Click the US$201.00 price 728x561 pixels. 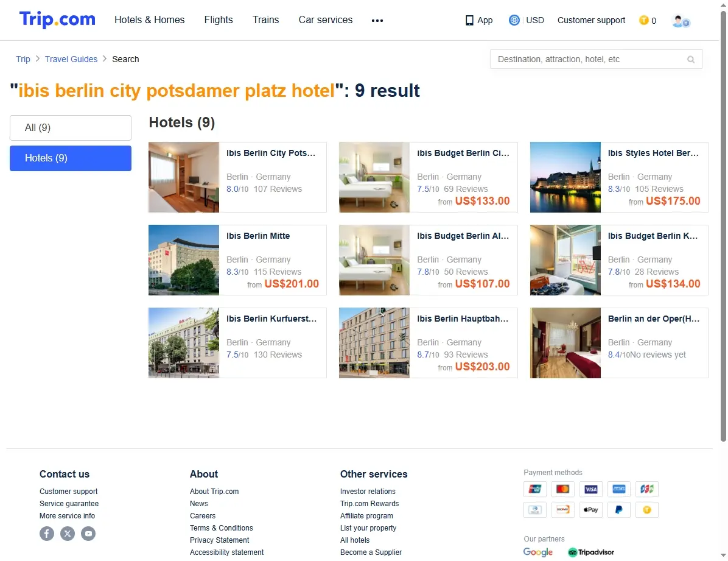click(292, 284)
